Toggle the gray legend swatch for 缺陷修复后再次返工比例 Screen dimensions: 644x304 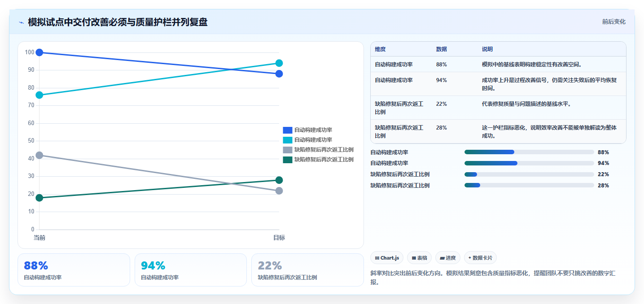point(288,150)
